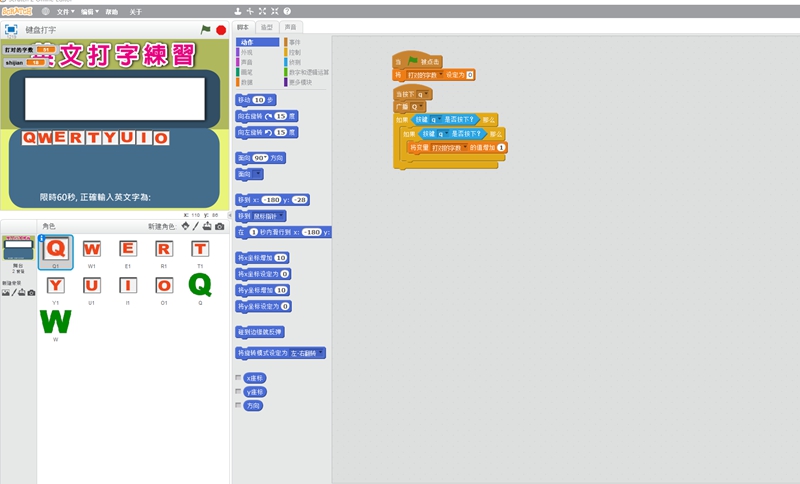Switch to the 声音 tab

[x=291, y=27]
